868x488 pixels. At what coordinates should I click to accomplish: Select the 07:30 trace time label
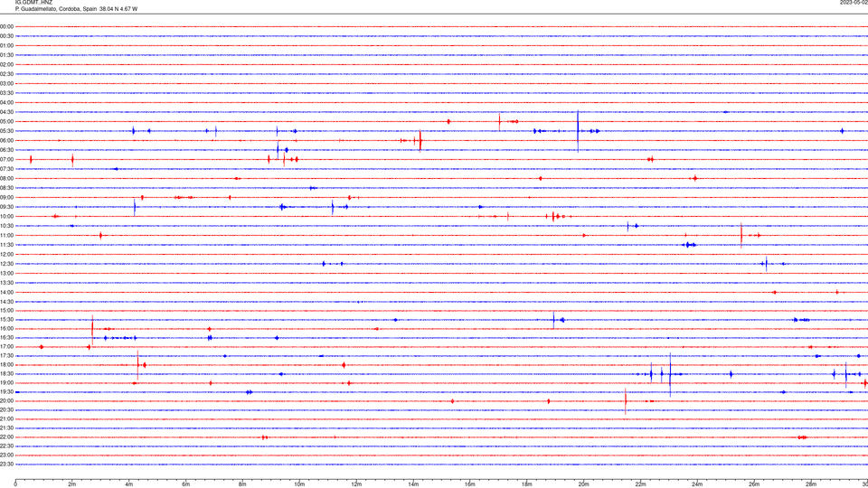[x=6, y=169]
